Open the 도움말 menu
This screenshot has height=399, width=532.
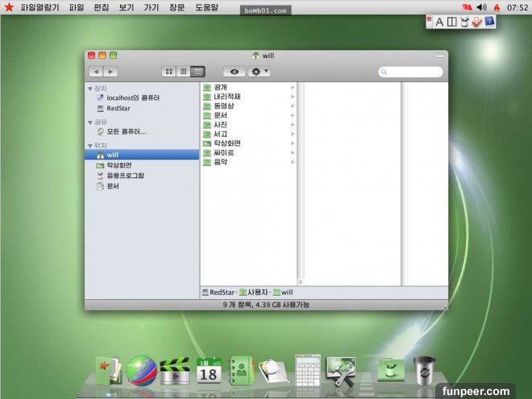point(207,7)
